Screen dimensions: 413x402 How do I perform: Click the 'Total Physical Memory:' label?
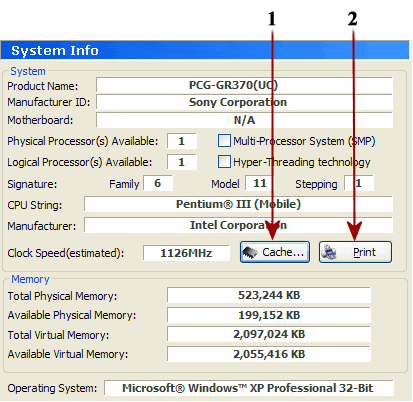62,296
